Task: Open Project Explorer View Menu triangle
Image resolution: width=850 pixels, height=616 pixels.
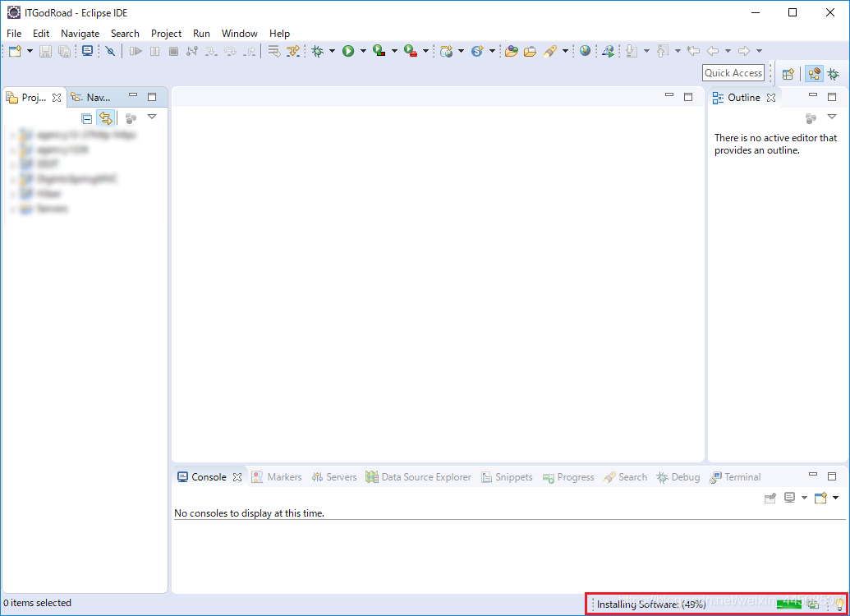Action: (x=152, y=117)
